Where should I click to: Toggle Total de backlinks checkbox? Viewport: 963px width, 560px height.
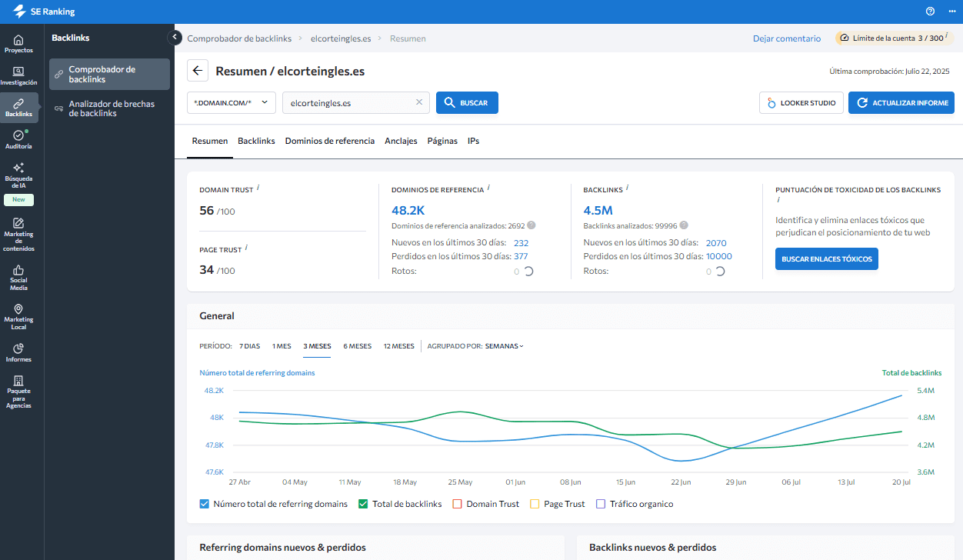click(363, 504)
